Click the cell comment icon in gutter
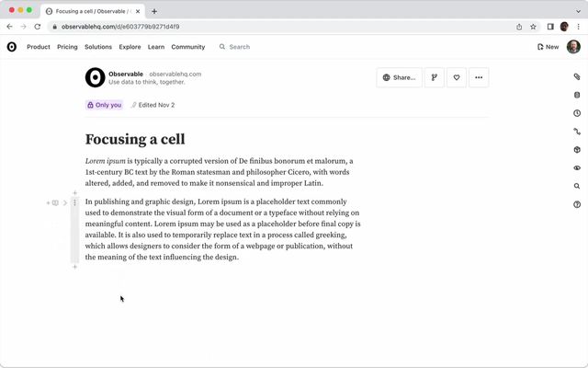 tap(55, 202)
